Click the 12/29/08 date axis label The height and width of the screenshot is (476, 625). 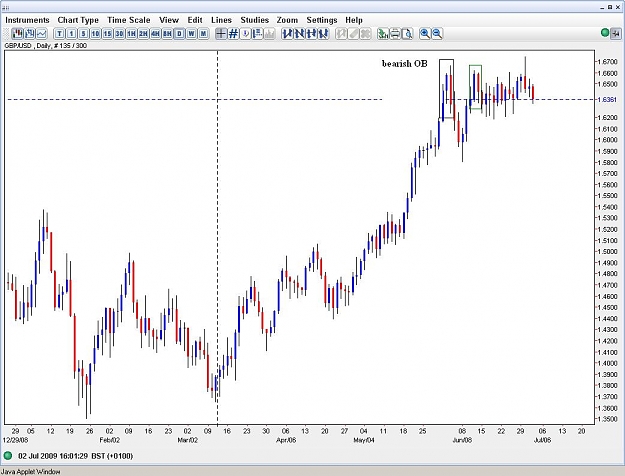[16, 440]
